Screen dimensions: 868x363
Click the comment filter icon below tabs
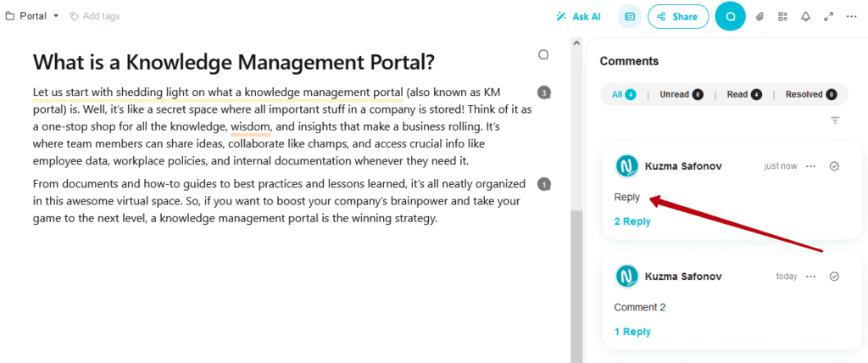pyautogui.click(x=835, y=120)
